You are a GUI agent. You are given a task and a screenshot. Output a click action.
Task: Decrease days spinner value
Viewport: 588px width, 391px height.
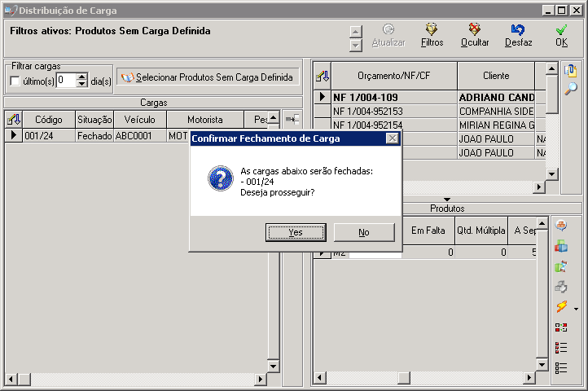(x=82, y=84)
